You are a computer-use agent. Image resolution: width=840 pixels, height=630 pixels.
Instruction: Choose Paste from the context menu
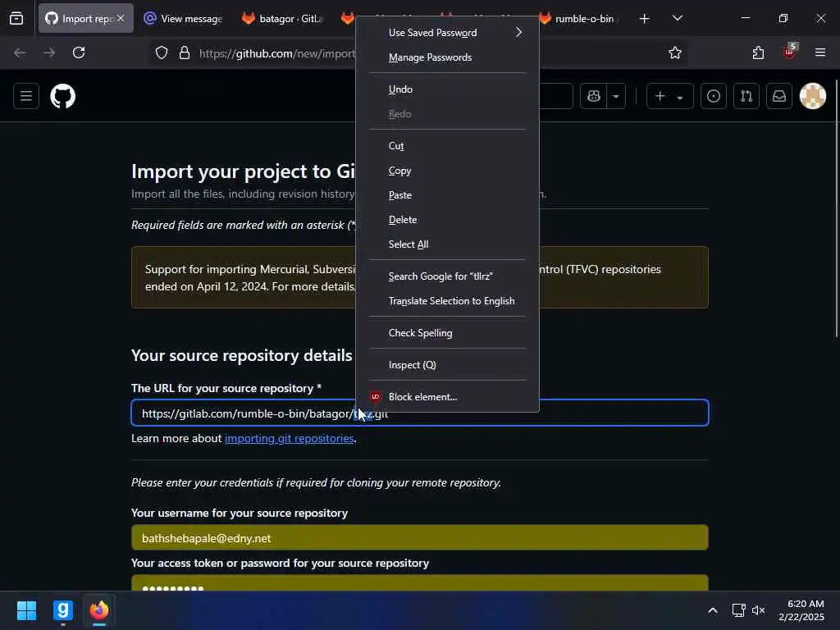click(x=400, y=195)
